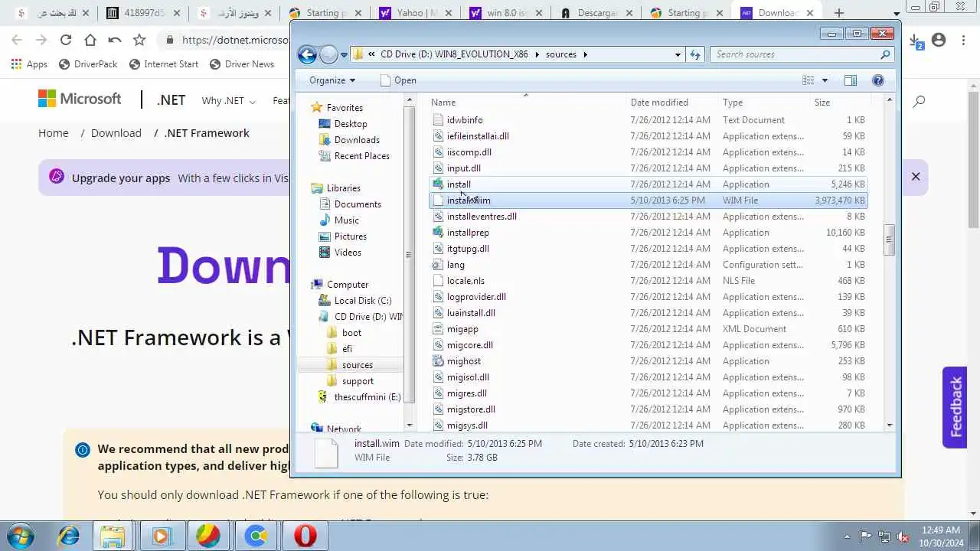This screenshot has width=980, height=551.
Task: Bookmark this page with star icon
Action: [139, 40]
